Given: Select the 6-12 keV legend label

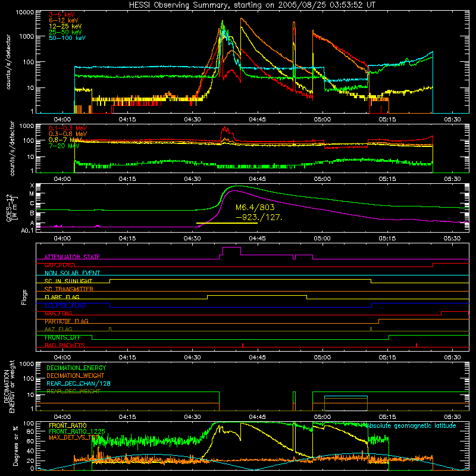Looking at the screenshot, I should point(64,20).
